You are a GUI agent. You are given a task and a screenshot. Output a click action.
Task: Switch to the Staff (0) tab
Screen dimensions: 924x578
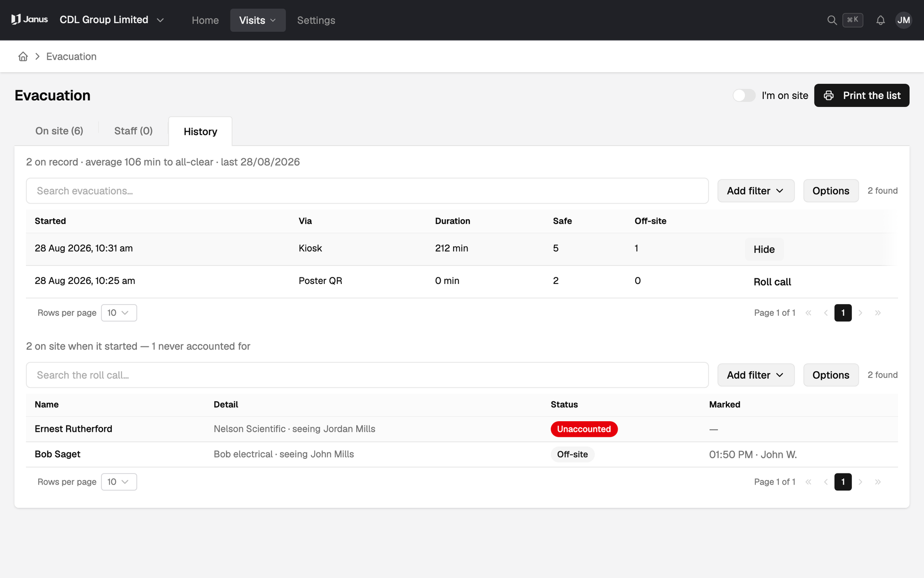(x=134, y=131)
